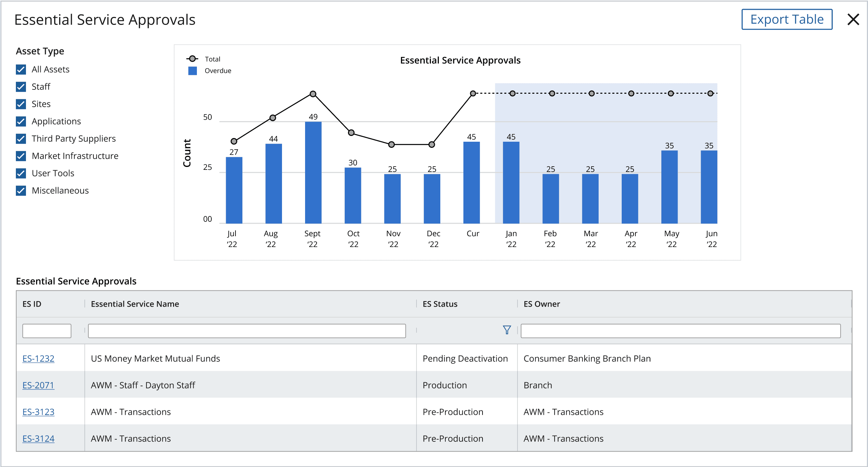Sort by the ES Owner column header
This screenshot has width=868, height=467.
pos(542,304)
